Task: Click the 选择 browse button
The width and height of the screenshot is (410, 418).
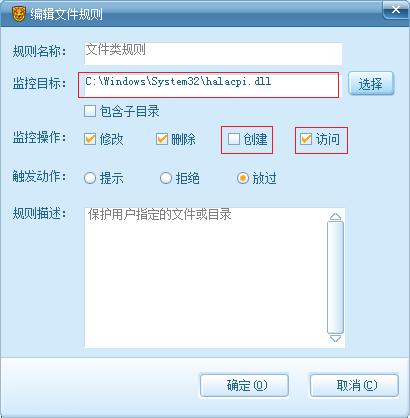Action: (371, 84)
